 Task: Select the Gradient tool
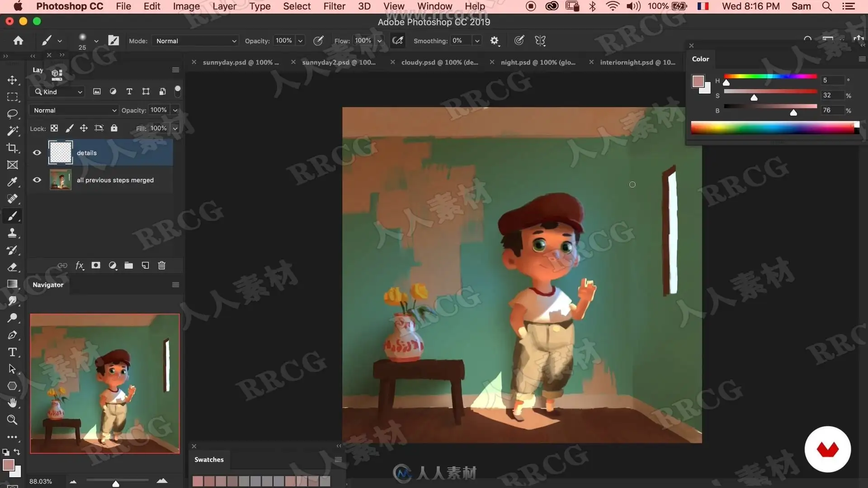click(12, 284)
